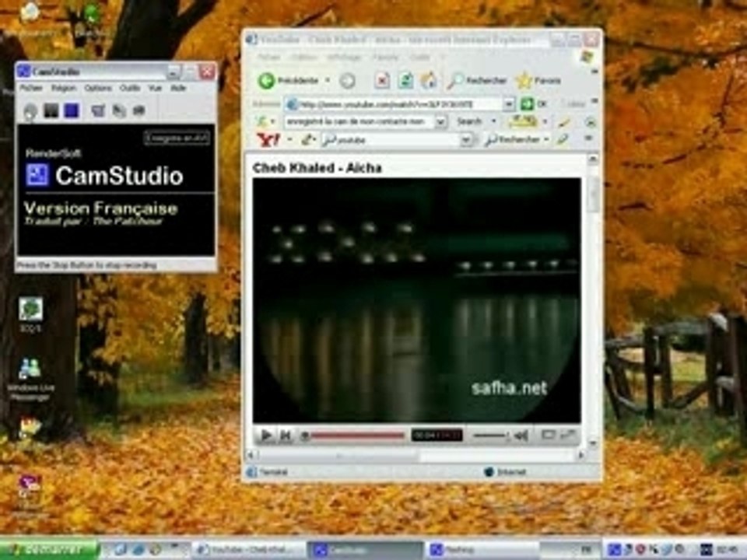Click the Internet Explorer Stop icon
This screenshot has height=560, width=747.
pyautogui.click(x=381, y=80)
